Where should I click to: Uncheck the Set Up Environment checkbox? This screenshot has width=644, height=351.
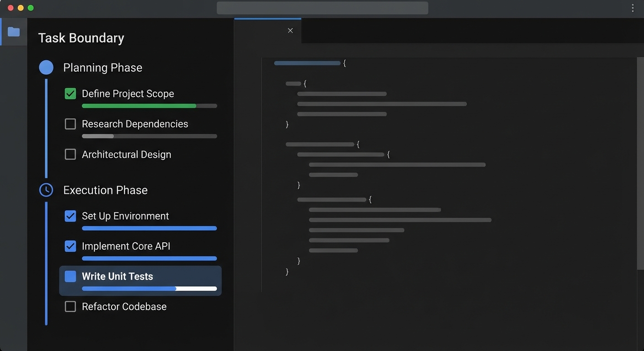coord(70,216)
